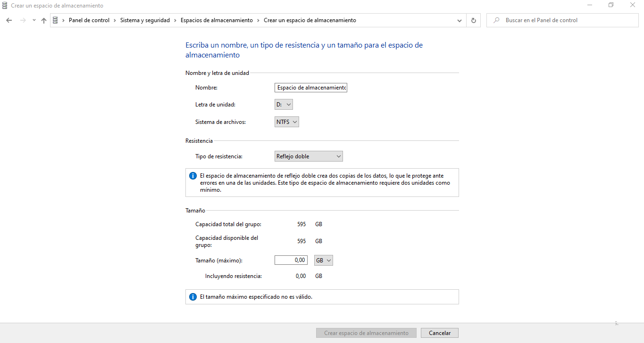Expand the address bar history dropdown
Screen dimensions: 644x343
[x=460, y=20]
